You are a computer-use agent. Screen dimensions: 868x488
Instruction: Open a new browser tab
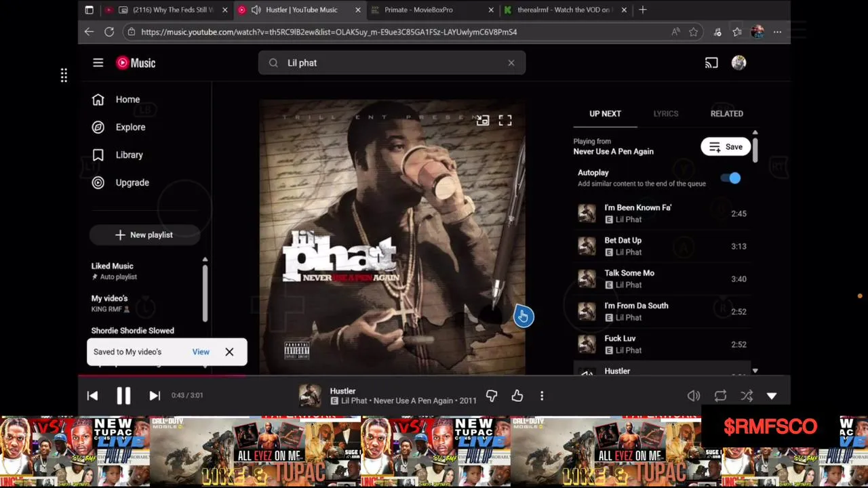coord(643,10)
